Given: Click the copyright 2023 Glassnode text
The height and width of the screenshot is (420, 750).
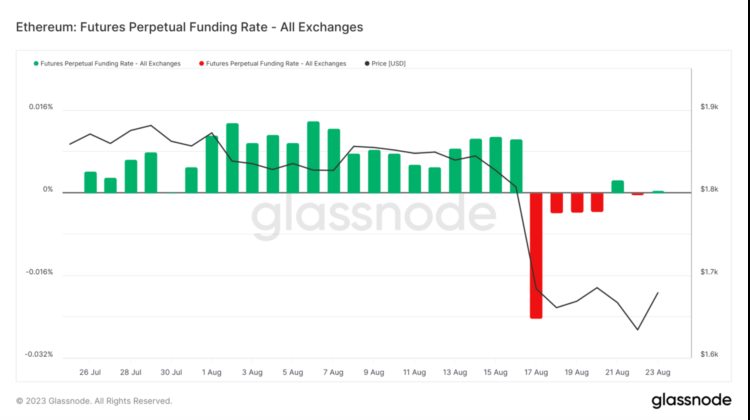Looking at the screenshot, I should 93,400.
